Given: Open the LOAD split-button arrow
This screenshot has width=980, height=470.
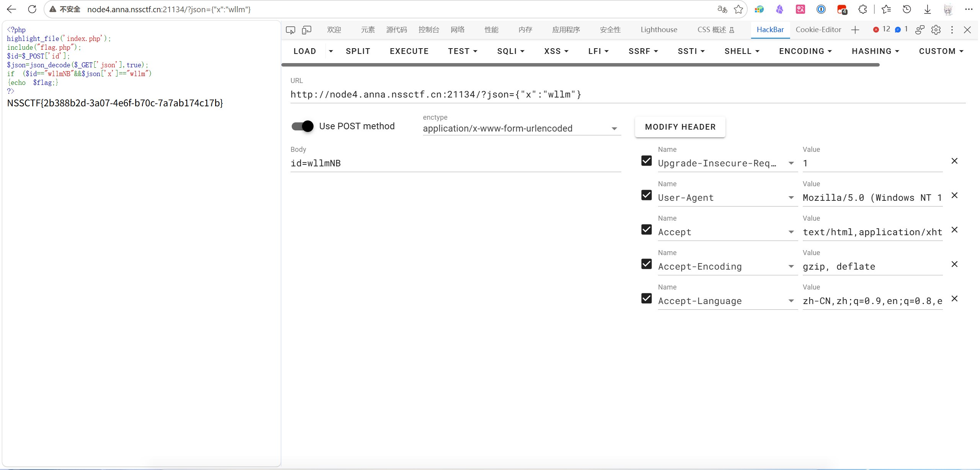Looking at the screenshot, I should click(x=331, y=51).
